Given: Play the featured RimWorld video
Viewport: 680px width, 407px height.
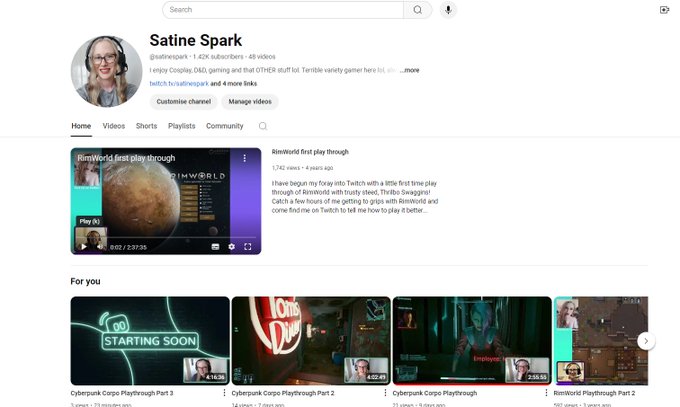Looking at the screenshot, I should (84, 246).
